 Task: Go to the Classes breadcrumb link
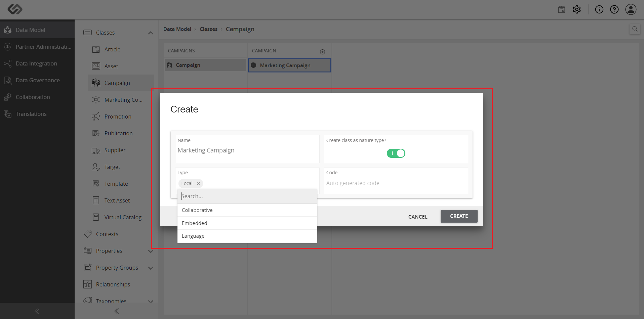(208, 29)
